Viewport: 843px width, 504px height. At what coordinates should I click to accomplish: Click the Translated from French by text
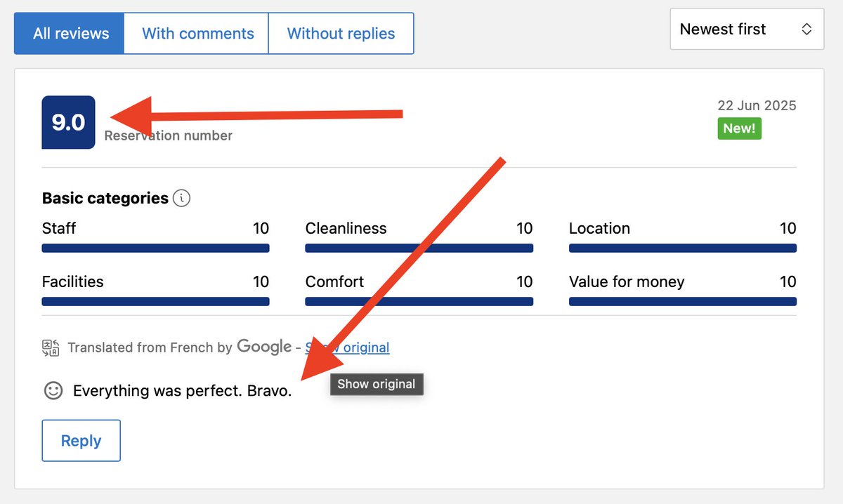pyautogui.click(x=150, y=347)
